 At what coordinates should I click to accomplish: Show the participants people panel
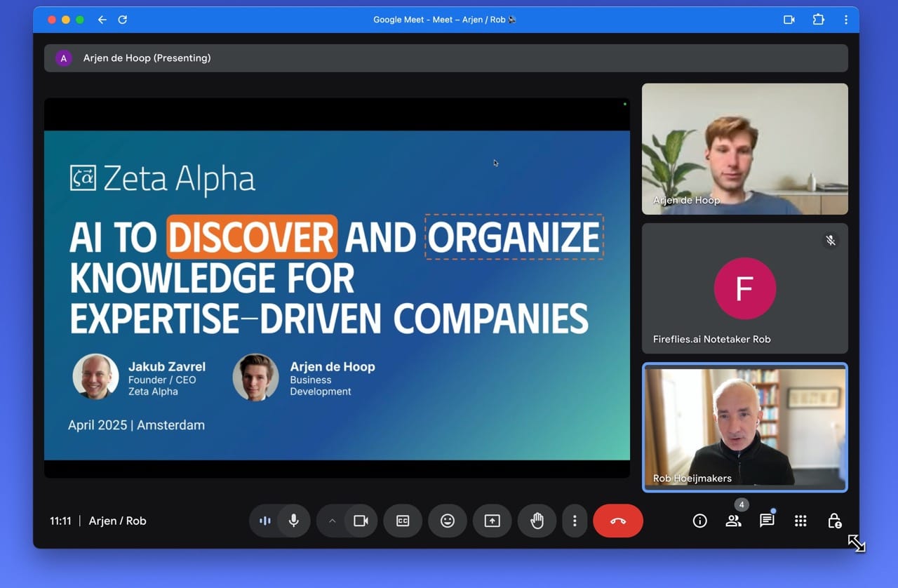[733, 521]
